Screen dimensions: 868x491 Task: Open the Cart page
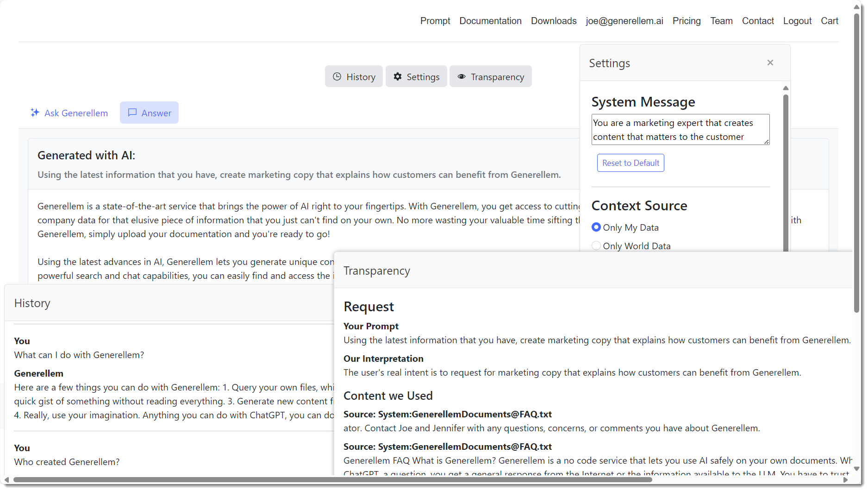[x=829, y=21]
